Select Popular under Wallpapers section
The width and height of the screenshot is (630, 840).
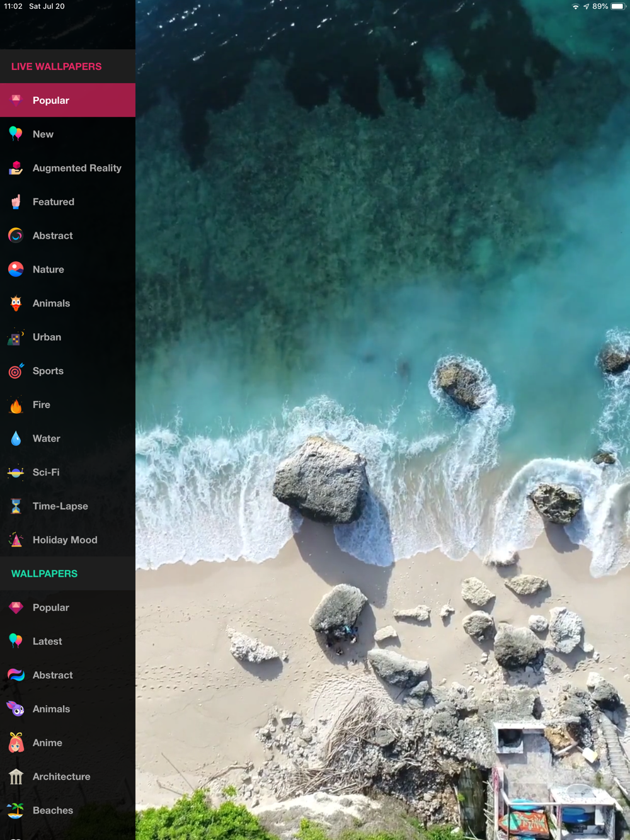click(67, 608)
